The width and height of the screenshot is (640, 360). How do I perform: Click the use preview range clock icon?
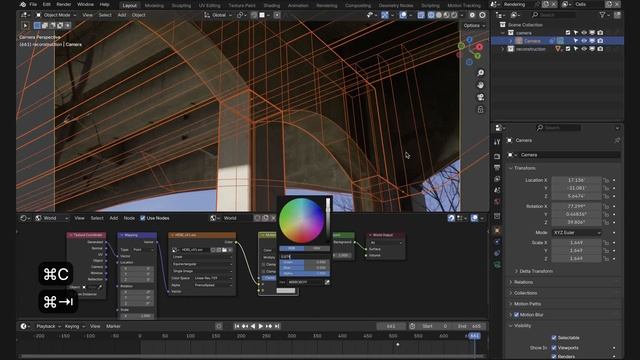tap(412, 326)
